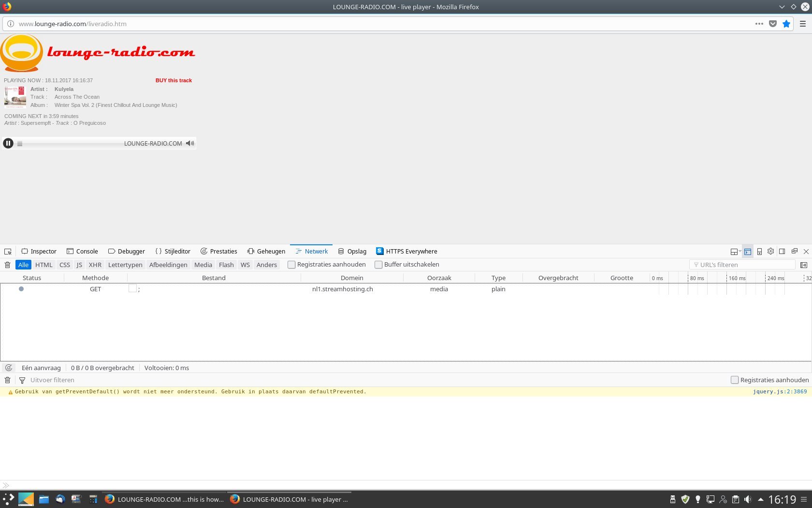Toggle responsive design mode icon
This screenshot has width=812, height=508.
(759, 252)
